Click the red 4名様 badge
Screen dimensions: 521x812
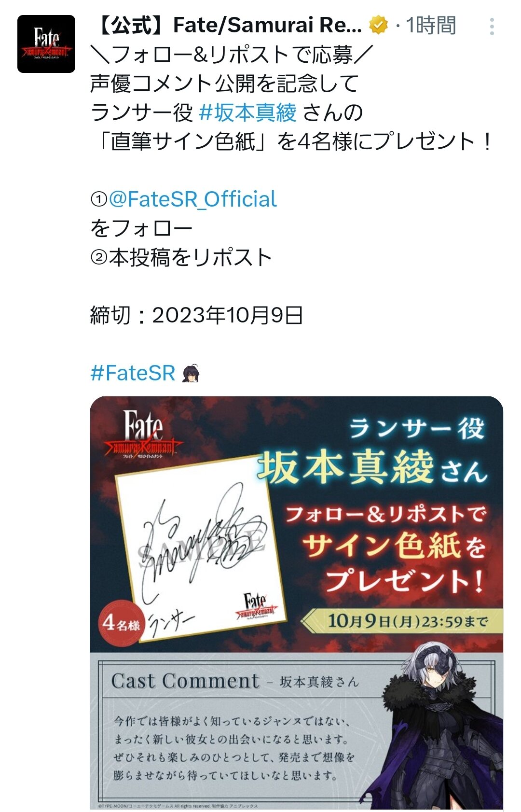122,624
